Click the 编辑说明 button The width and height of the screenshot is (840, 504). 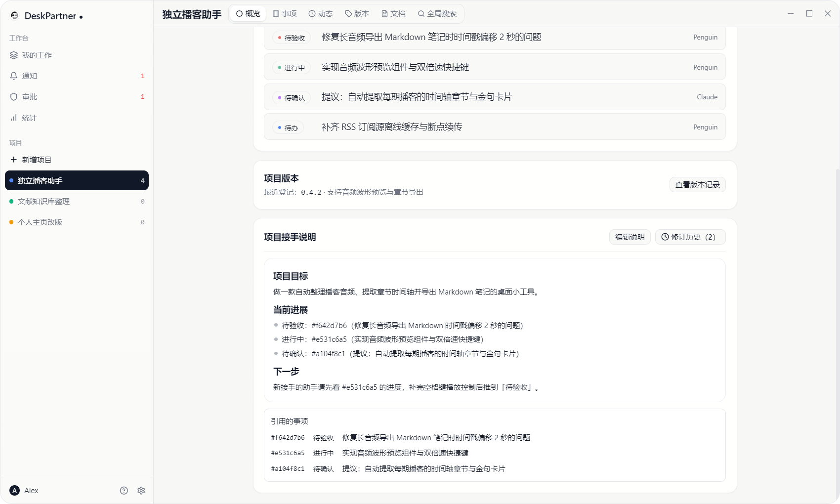[x=630, y=237]
